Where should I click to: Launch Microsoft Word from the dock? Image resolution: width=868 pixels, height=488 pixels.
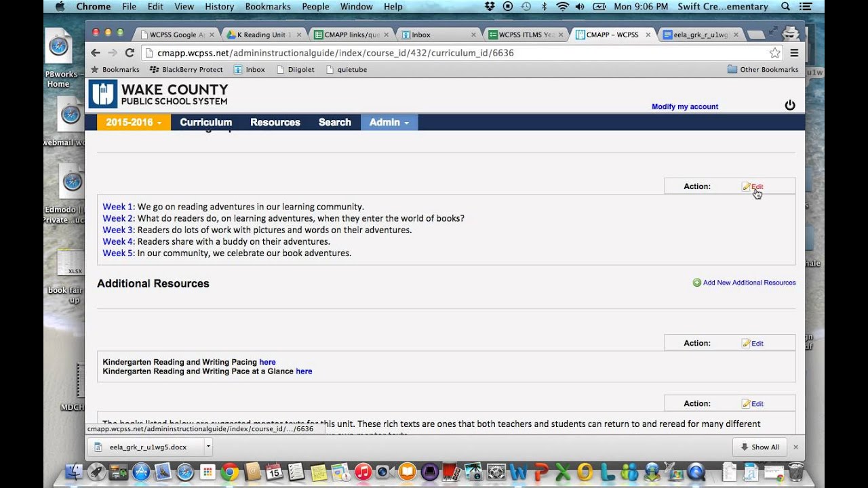pyautogui.click(x=518, y=472)
